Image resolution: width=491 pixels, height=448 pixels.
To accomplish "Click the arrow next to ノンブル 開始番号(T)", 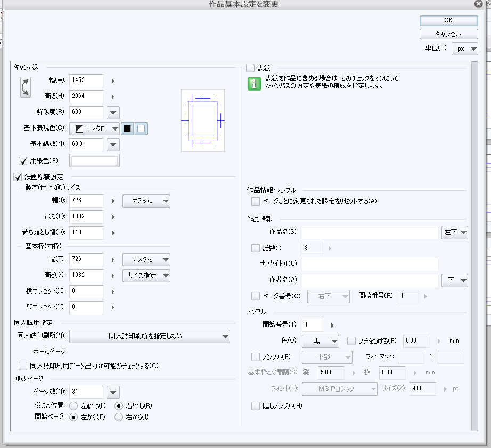I will pos(332,325).
